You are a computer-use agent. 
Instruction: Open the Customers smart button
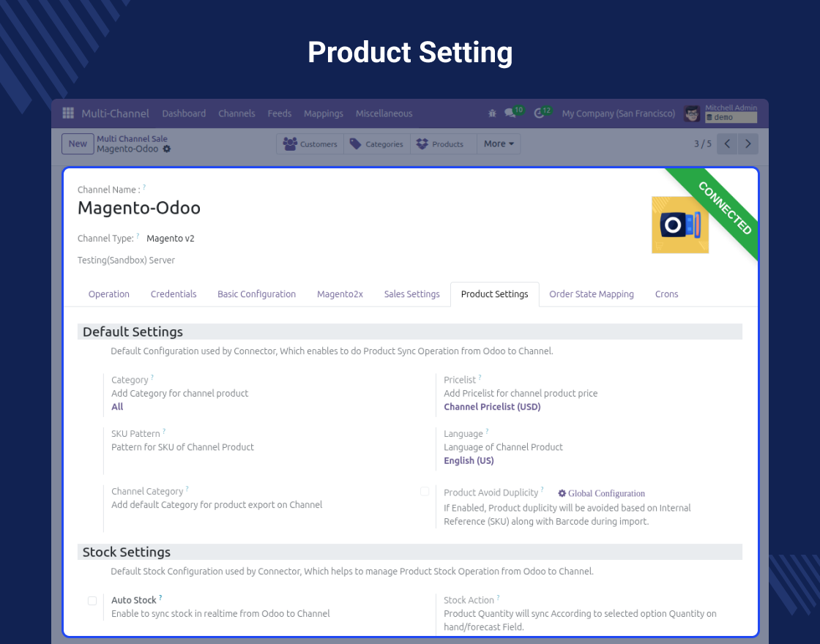point(310,144)
